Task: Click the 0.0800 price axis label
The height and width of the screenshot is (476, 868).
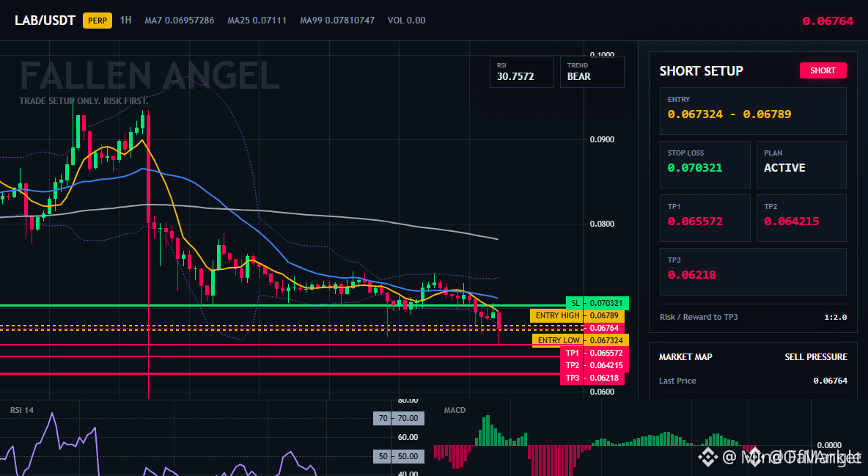Action: coord(602,224)
